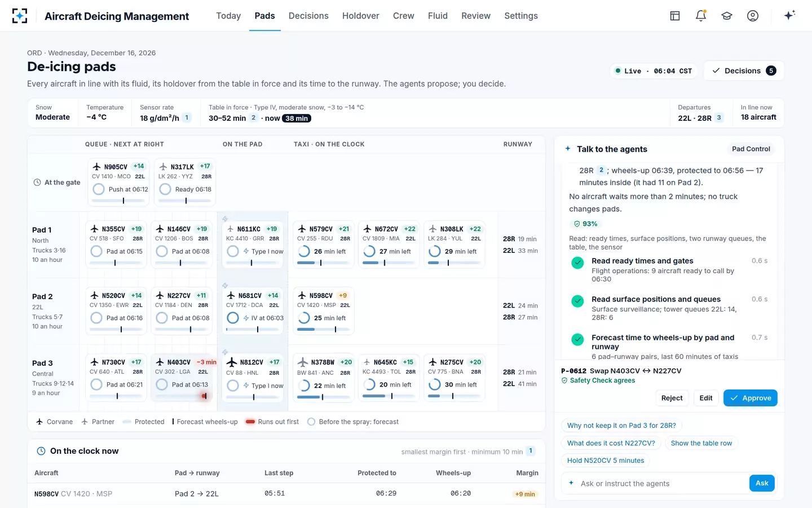812x508 pixels.
Task: Click the green check beside Forecast time to wheels-up
Action: (x=577, y=339)
